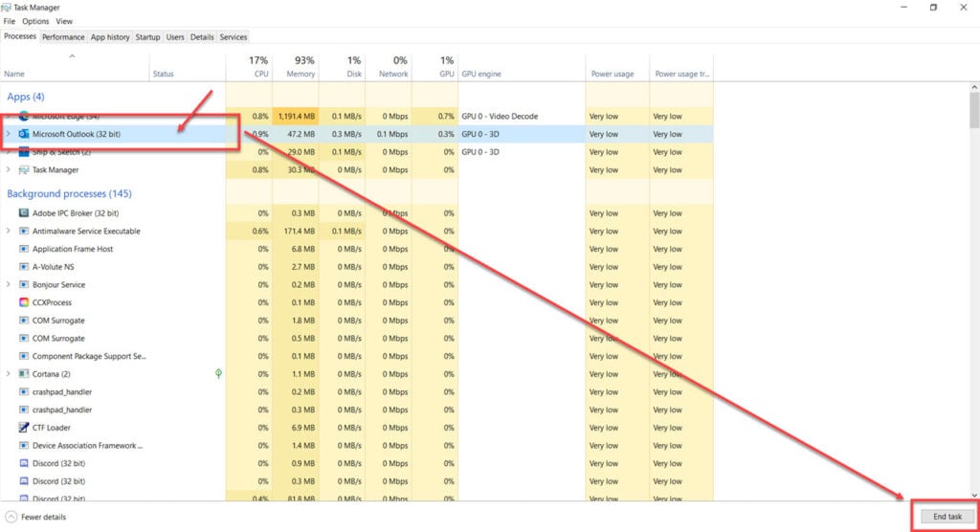Click the CTF Loader pen icon

click(24, 428)
